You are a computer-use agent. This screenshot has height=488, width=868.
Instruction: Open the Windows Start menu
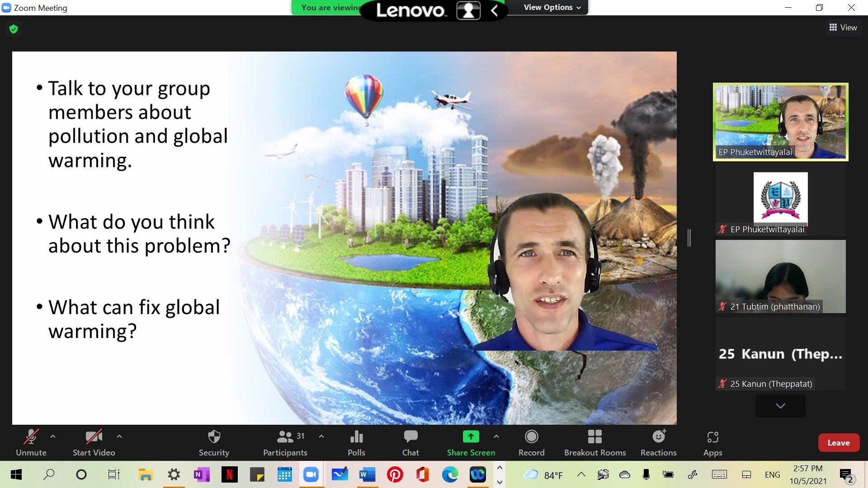coord(16,474)
